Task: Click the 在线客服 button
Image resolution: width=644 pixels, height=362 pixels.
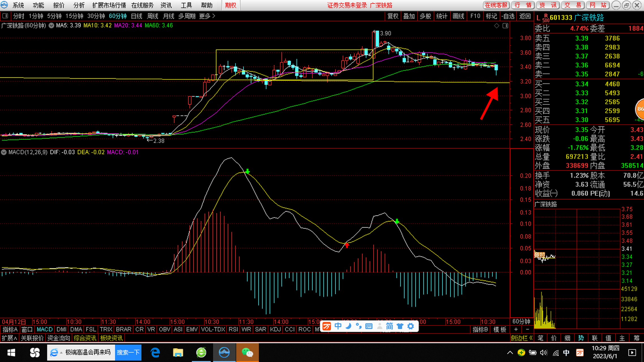Action: coord(496,5)
